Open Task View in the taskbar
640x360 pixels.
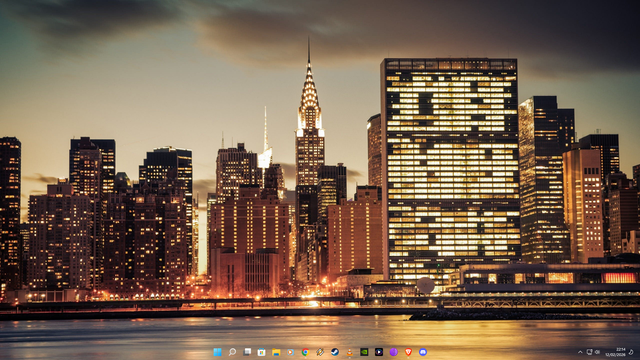coord(247,352)
